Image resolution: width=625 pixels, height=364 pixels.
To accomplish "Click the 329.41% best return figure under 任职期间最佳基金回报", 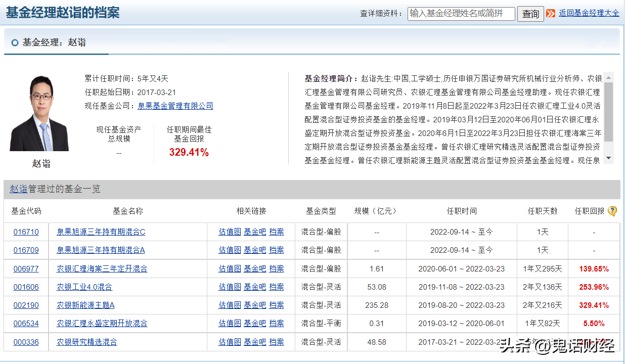I will click(x=189, y=152).
